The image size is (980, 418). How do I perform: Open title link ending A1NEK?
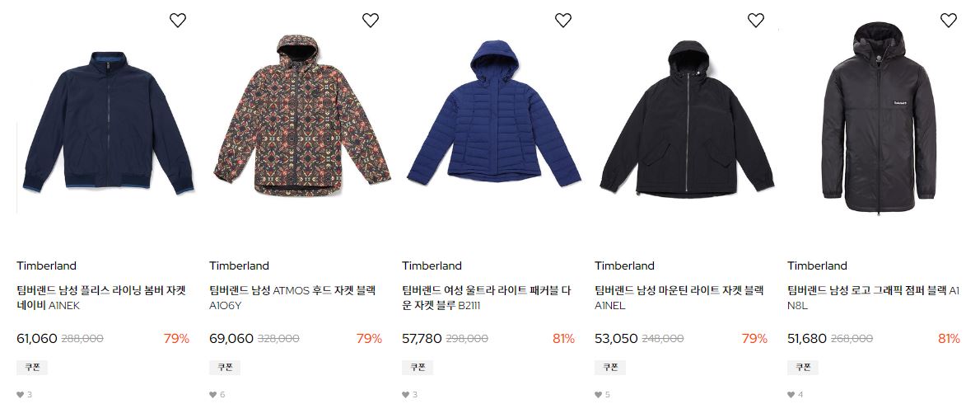[x=101, y=298]
